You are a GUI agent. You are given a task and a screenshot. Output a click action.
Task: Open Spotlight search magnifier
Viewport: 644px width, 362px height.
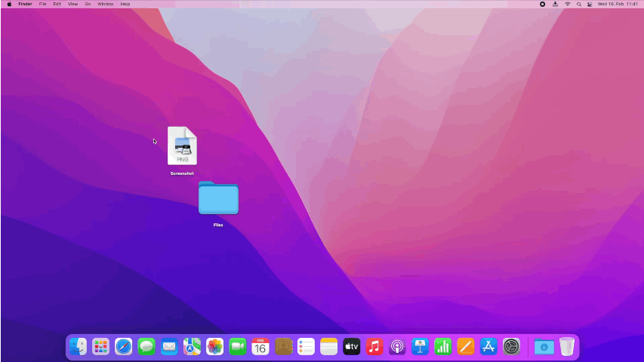tap(579, 4)
